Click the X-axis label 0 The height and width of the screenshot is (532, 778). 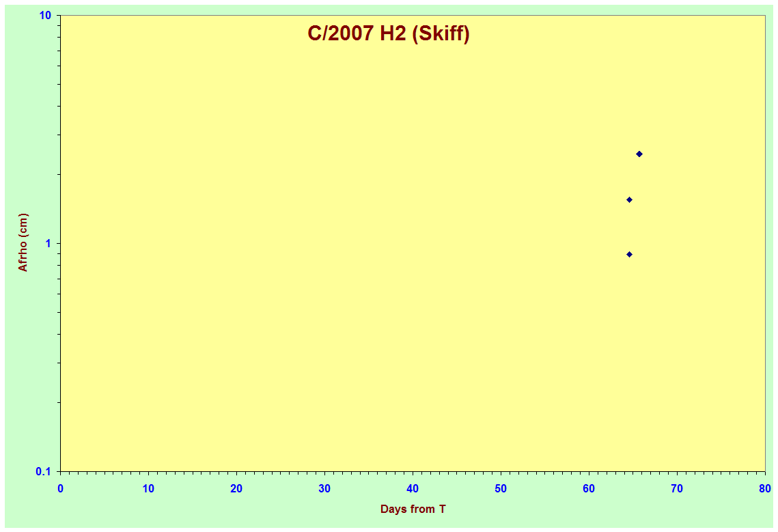[60, 488]
